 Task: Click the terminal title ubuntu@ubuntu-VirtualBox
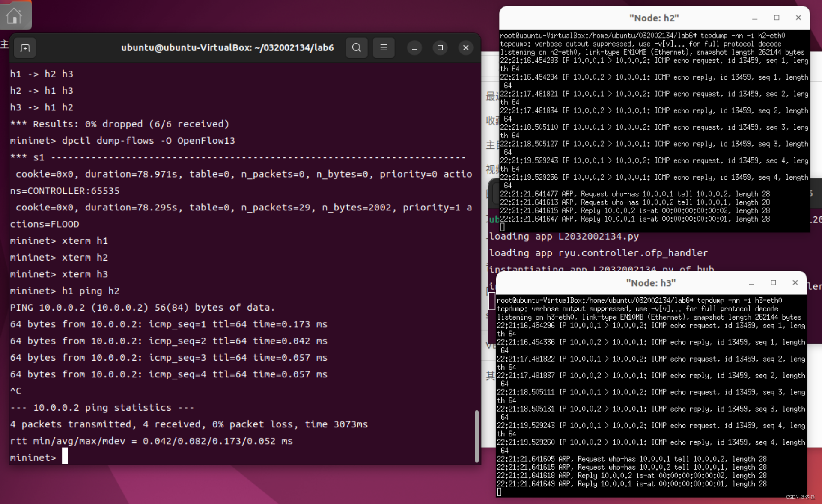pyautogui.click(x=227, y=47)
